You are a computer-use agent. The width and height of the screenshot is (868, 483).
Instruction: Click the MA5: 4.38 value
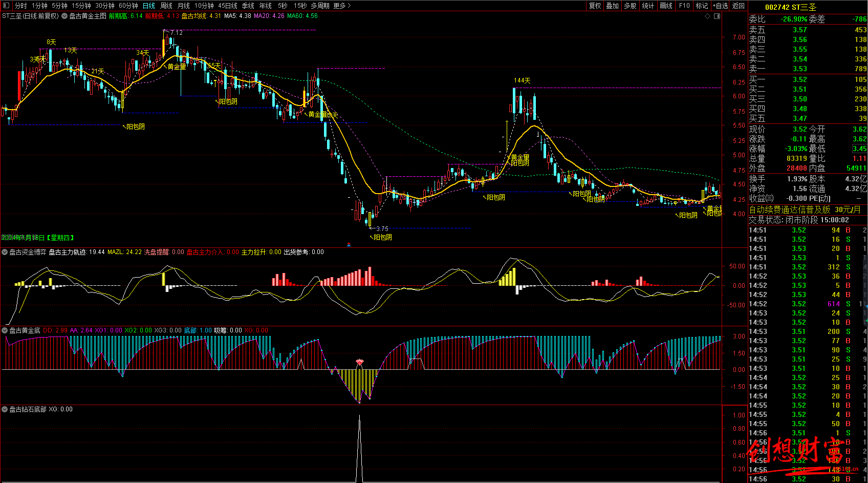(x=237, y=16)
